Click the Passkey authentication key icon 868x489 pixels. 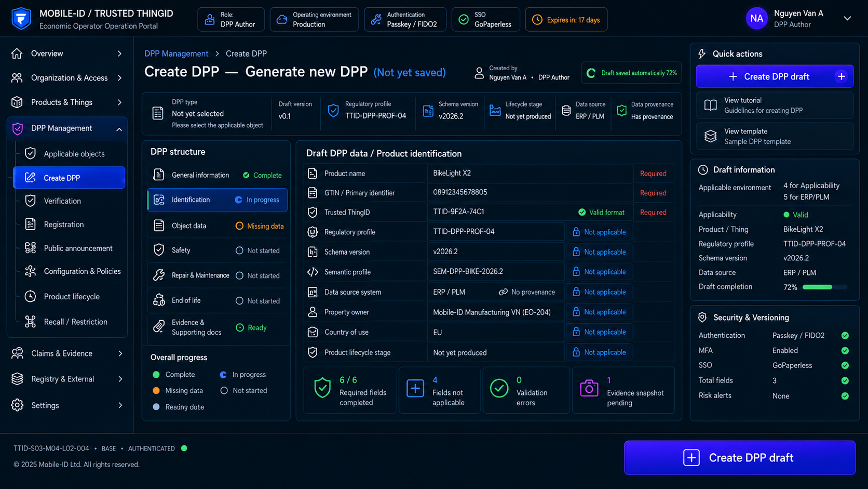[x=376, y=20]
